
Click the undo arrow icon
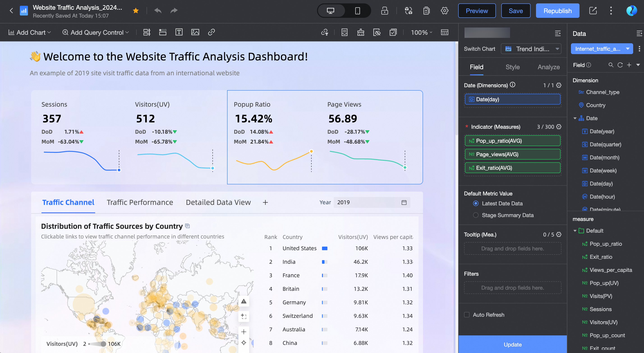pyautogui.click(x=158, y=11)
